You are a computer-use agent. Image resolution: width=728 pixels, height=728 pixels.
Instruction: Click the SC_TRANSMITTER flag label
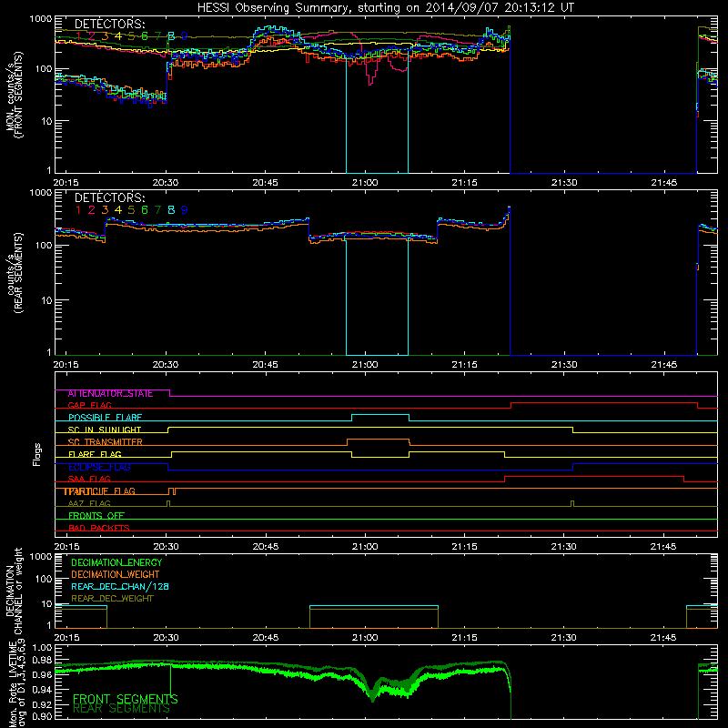pyautogui.click(x=105, y=442)
